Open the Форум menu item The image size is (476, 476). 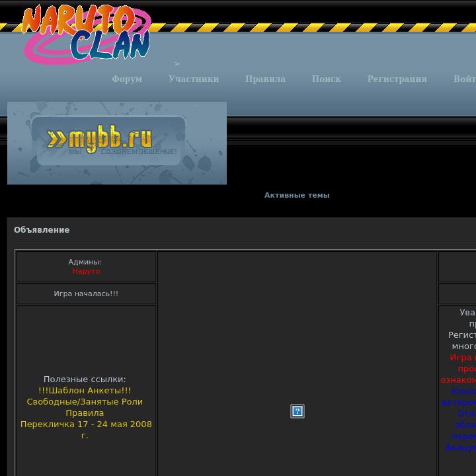(127, 79)
